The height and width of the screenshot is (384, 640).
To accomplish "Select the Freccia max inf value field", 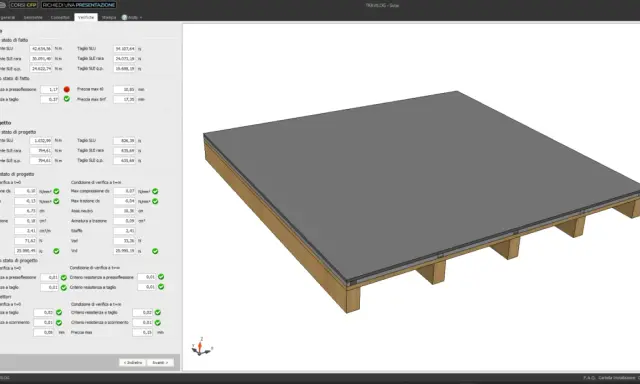I will click(x=124, y=99).
